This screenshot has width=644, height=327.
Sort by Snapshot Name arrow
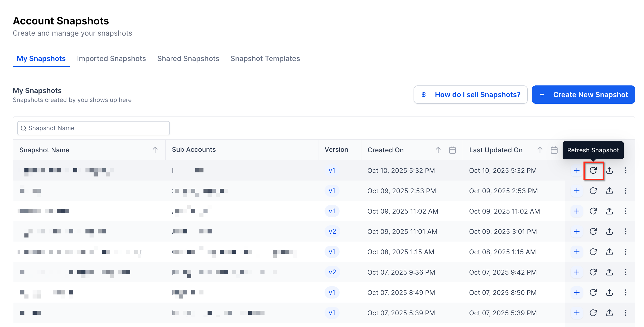pyautogui.click(x=155, y=150)
